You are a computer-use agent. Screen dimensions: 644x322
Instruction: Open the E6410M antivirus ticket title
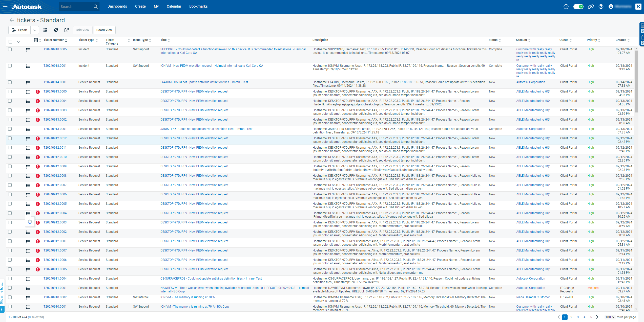pyautogui.click(x=204, y=82)
